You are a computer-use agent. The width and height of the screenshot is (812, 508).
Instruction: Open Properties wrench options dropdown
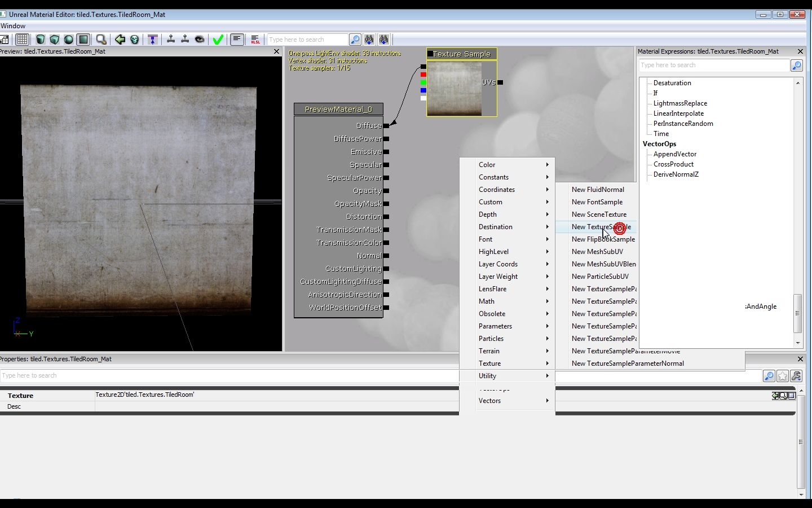click(796, 376)
